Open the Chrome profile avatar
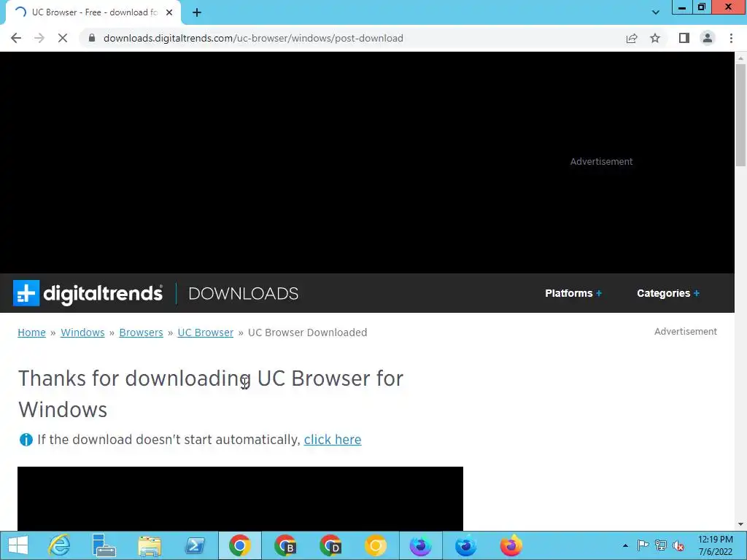Viewport: 747px width, 560px height. click(x=708, y=38)
